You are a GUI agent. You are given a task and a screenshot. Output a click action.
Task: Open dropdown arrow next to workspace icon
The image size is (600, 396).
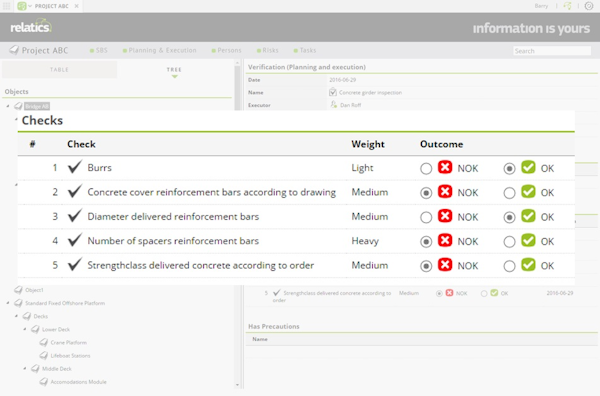[30, 6]
